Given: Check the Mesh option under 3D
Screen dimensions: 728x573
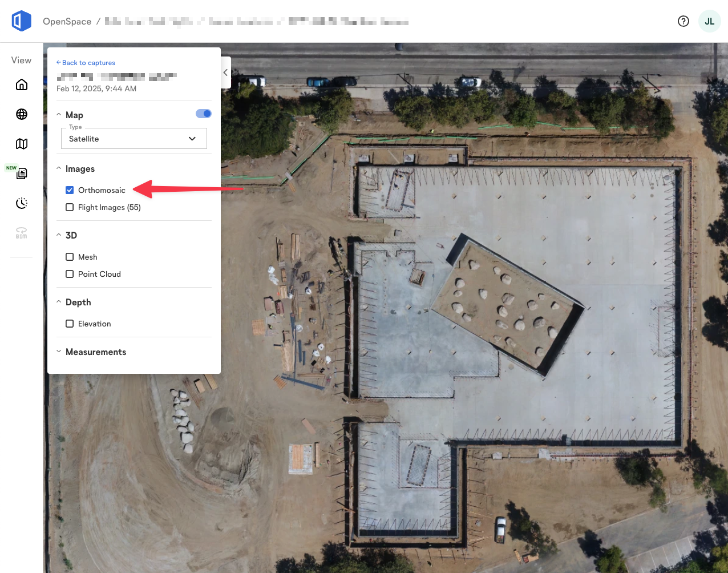Looking at the screenshot, I should [x=69, y=256].
